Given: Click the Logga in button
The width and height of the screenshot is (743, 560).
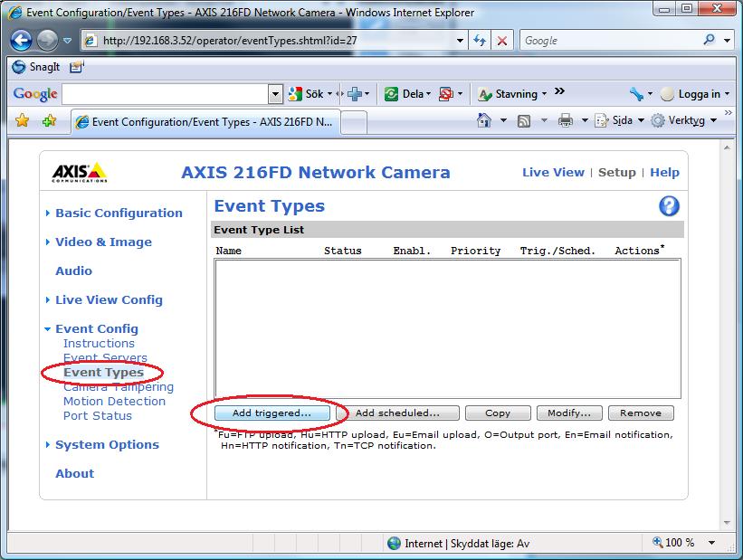Looking at the screenshot, I should [691, 94].
